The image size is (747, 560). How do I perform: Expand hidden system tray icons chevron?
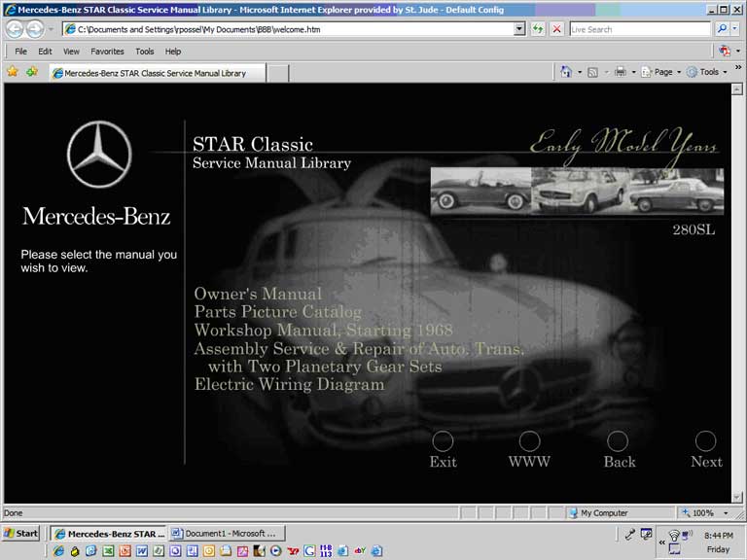(661, 542)
